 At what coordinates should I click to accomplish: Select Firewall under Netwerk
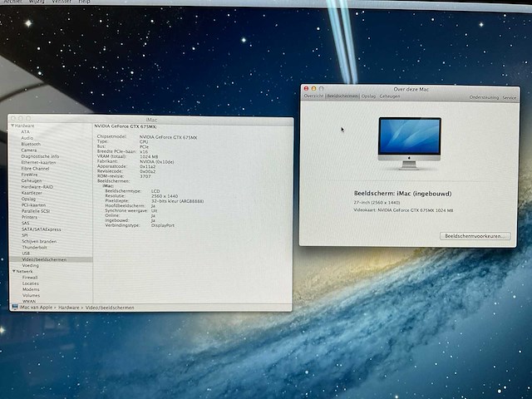pyautogui.click(x=30, y=277)
